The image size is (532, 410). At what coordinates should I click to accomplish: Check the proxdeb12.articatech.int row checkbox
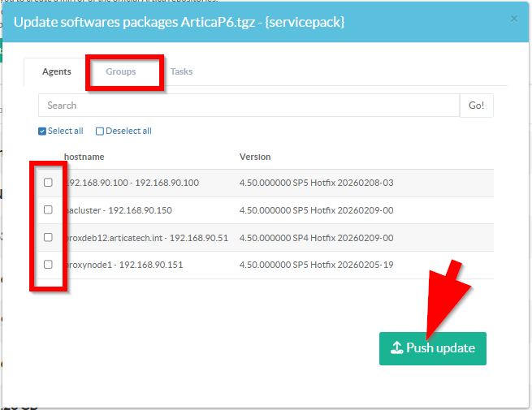tap(48, 237)
